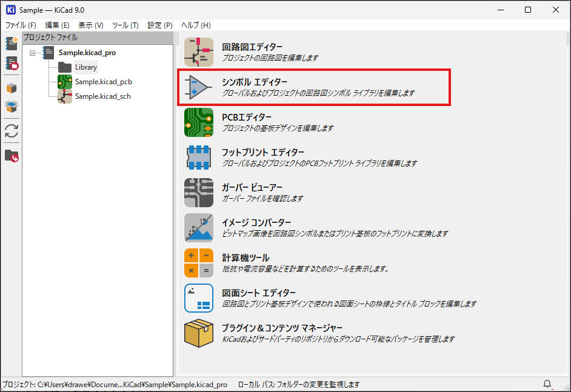Open プラグイン＆コンテンツ マネージャー package manager
The width and height of the screenshot is (571, 392).
[199, 333]
